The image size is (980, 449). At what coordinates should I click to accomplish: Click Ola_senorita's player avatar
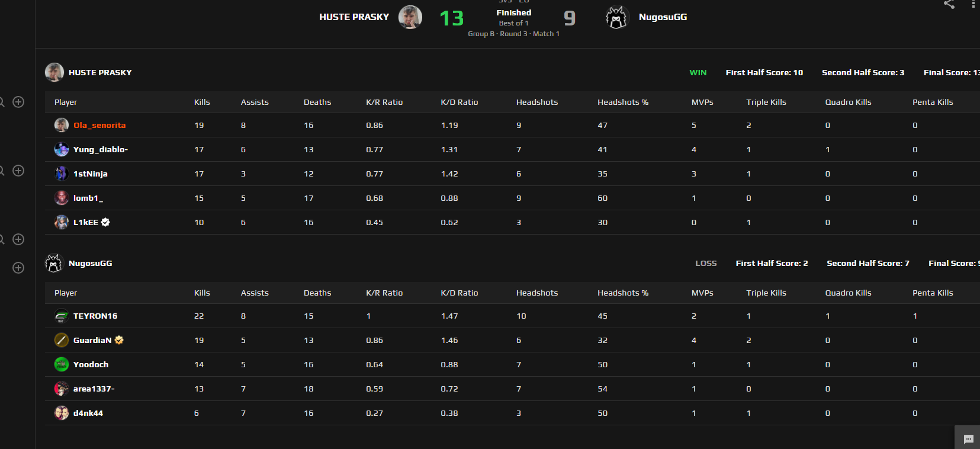[62, 125]
